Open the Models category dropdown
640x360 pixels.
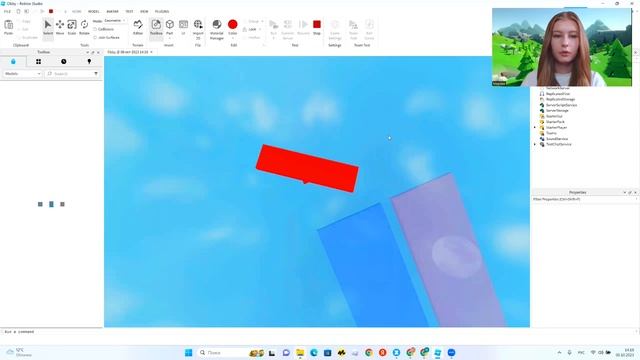22,74
